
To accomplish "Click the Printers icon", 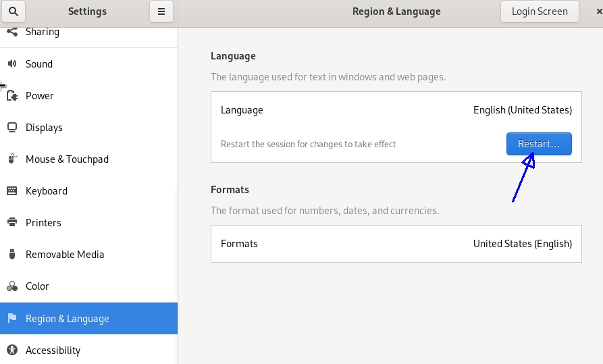I will pos(12,223).
